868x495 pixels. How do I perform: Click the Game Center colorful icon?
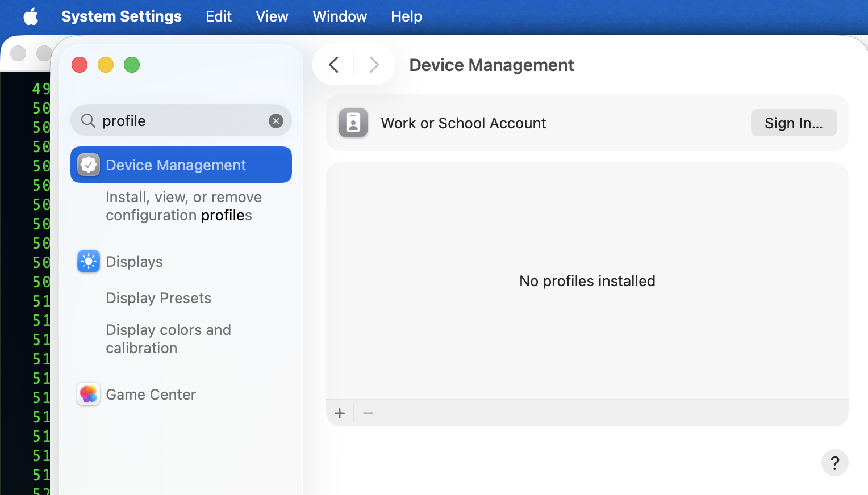tap(89, 394)
